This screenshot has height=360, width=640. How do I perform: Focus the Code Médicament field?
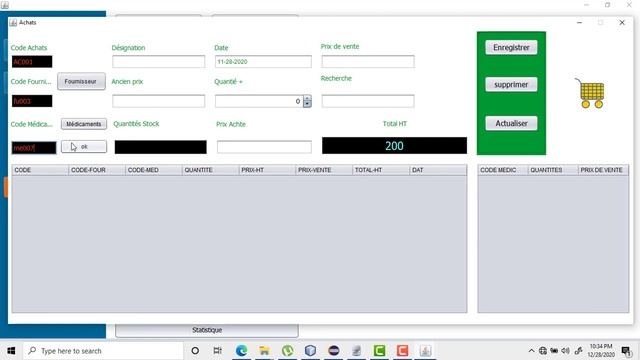pyautogui.click(x=34, y=148)
